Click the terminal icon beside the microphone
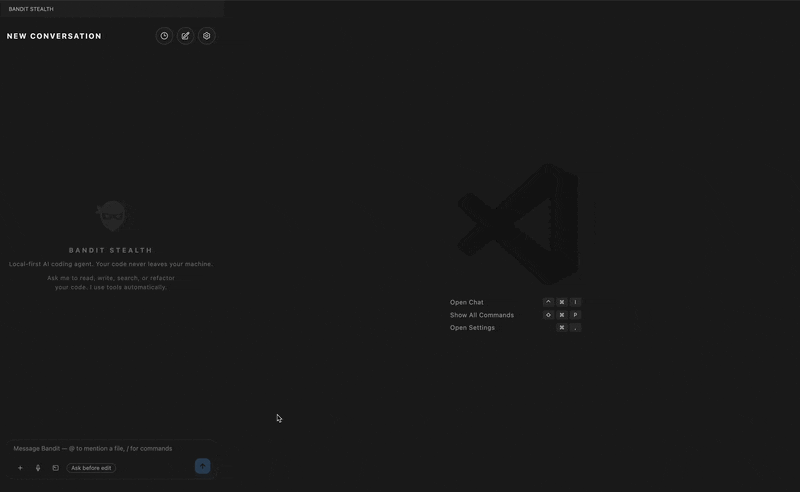800x492 pixels. 56,468
